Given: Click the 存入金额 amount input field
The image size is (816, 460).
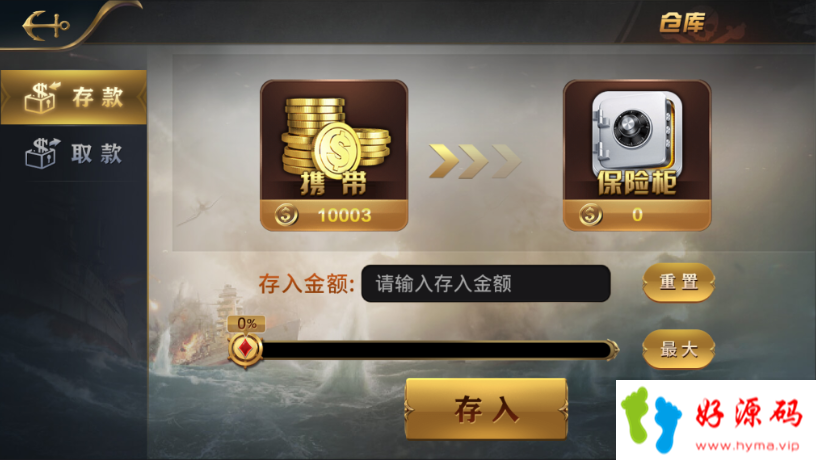Looking at the screenshot, I should [x=486, y=284].
